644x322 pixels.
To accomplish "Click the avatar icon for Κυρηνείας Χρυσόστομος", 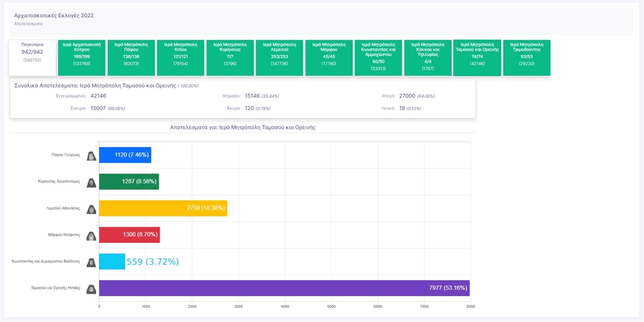I will click(x=91, y=182).
